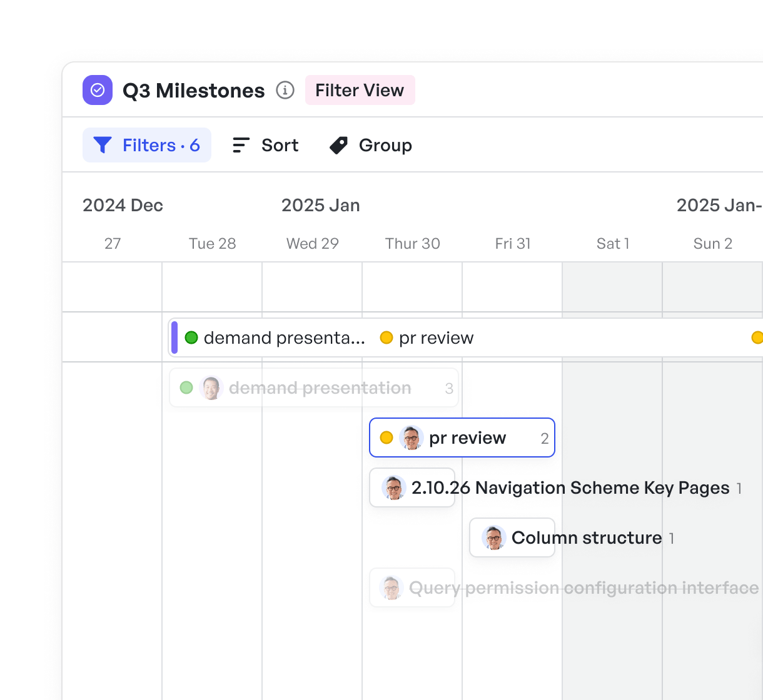Click the faded green dot on demand presentation
763x700 pixels.
(x=186, y=387)
